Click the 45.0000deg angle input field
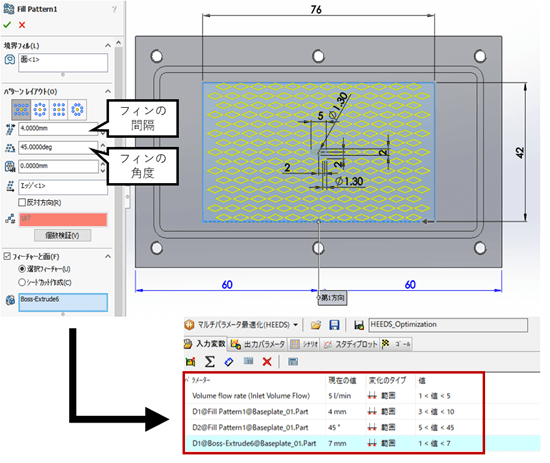550x463 pixels. (x=59, y=148)
